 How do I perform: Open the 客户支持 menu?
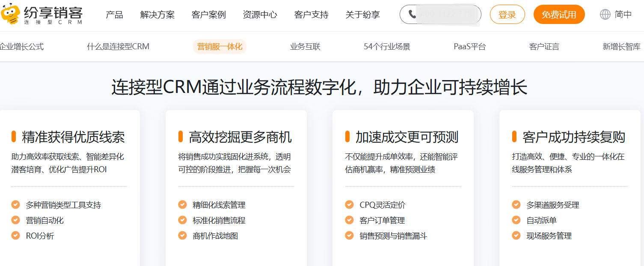pyautogui.click(x=311, y=15)
